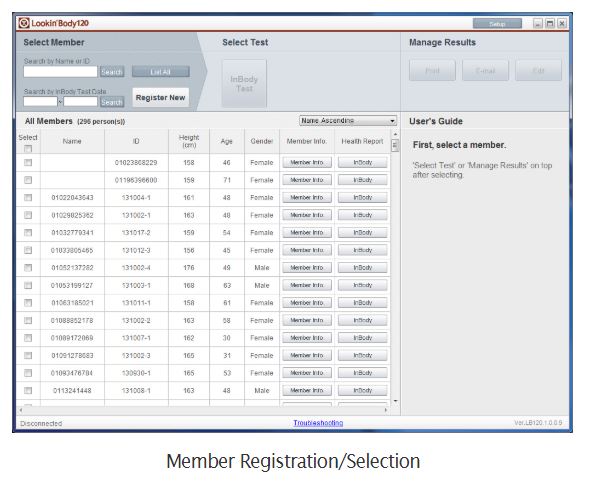
Task: Open the Troubleshooting link
Action: tap(318, 423)
